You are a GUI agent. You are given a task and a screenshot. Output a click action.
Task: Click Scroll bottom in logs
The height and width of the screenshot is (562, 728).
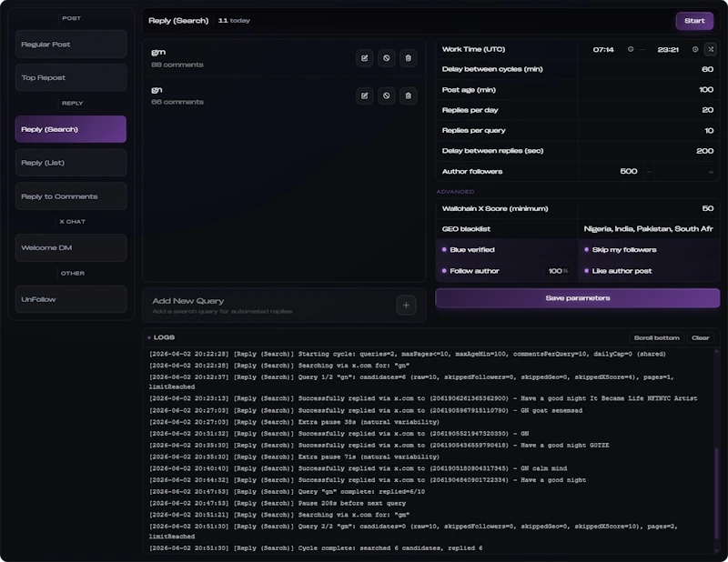point(656,338)
